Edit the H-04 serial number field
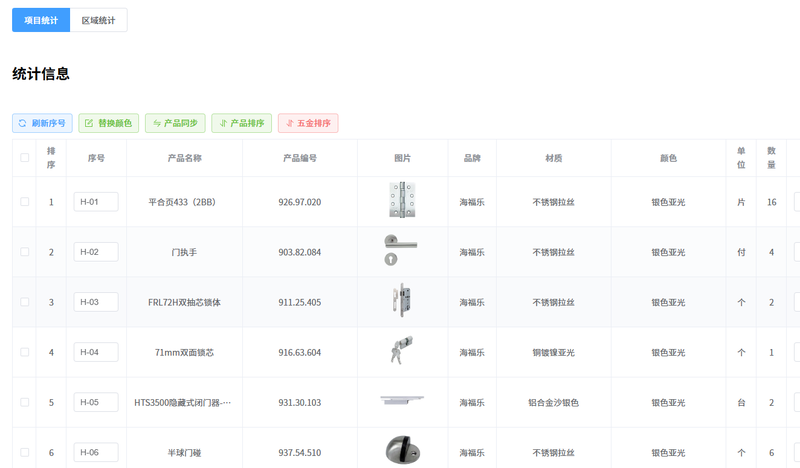This screenshot has width=800, height=468. (x=96, y=352)
